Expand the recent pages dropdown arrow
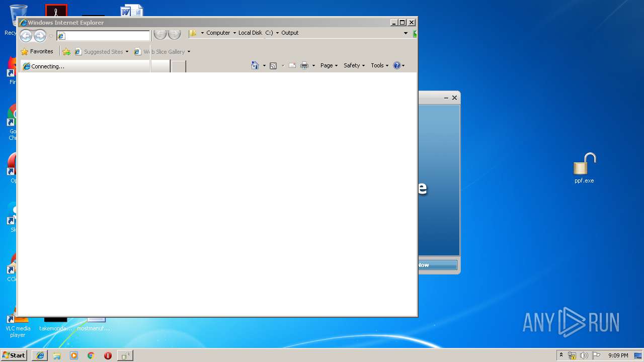 coord(51,36)
